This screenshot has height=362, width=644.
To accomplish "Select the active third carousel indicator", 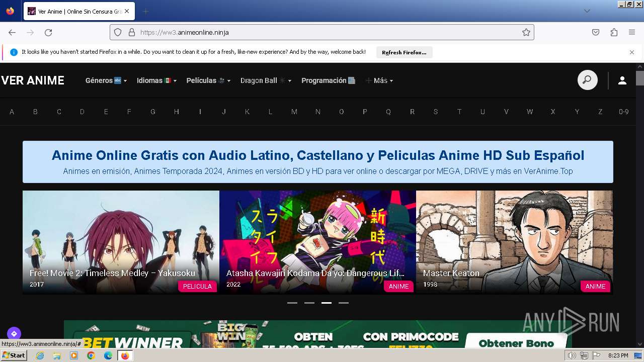I will (327, 303).
